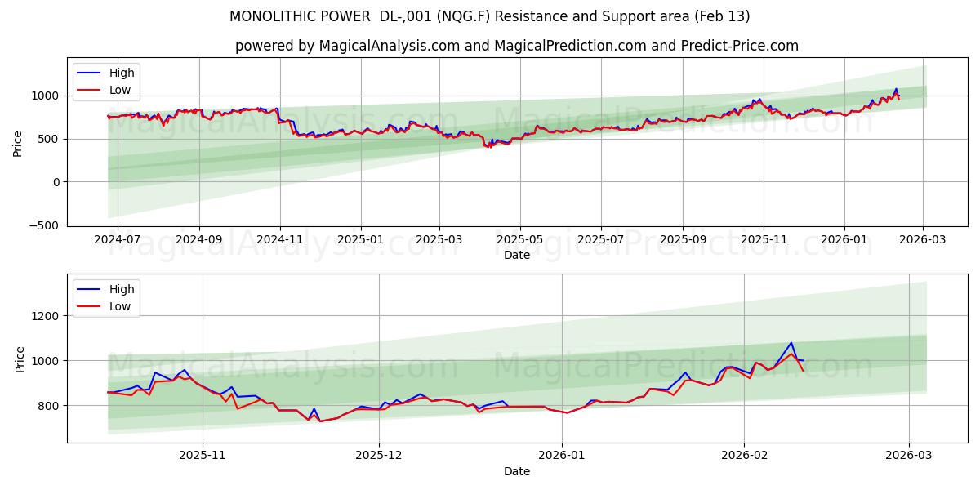Click the '2026-03' date tick on the bottom chart
The image size is (980, 490).
[x=910, y=456]
